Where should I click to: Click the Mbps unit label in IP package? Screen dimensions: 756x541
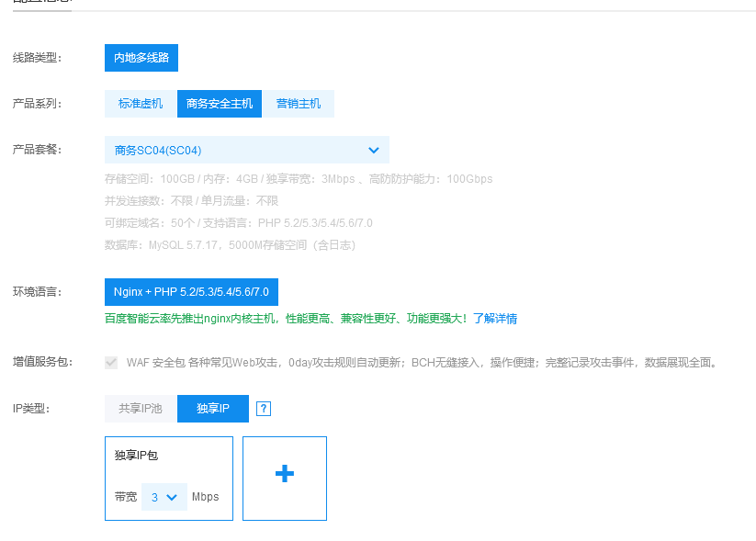point(206,497)
